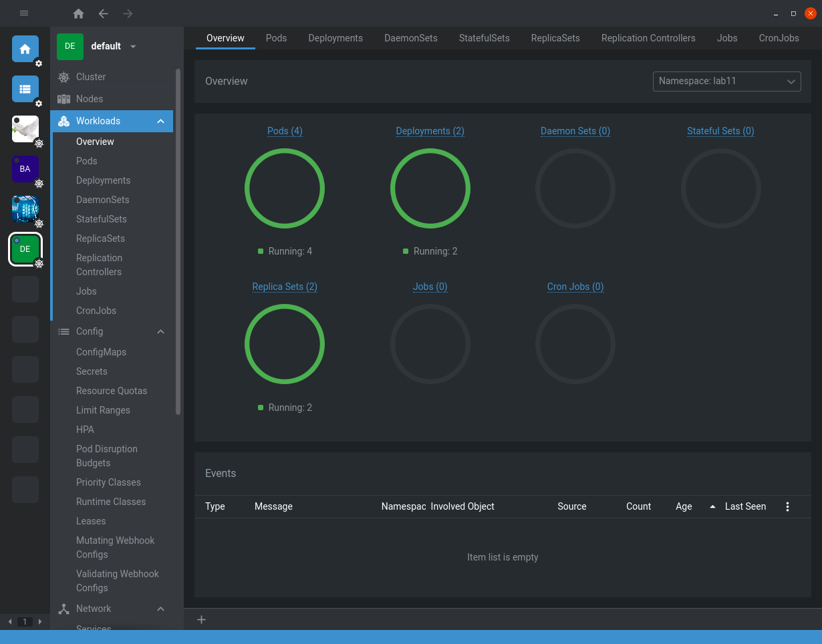The image size is (822, 644).
Task: Open the Namespace: lab11 dropdown
Action: pos(726,82)
